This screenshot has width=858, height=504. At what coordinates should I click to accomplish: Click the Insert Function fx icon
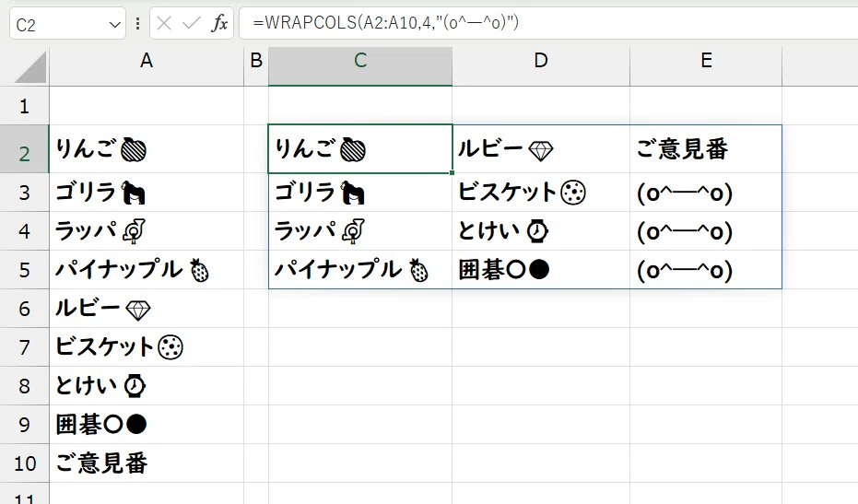219,24
